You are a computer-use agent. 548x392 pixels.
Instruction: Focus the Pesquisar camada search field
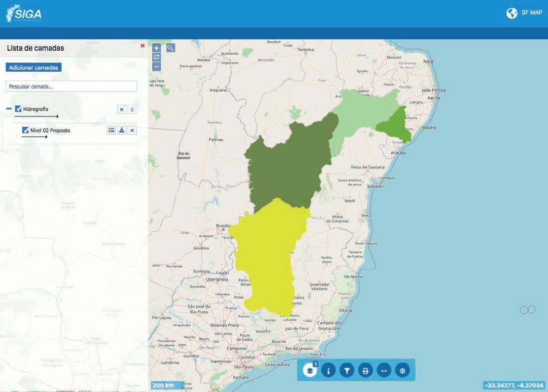(x=71, y=87)
